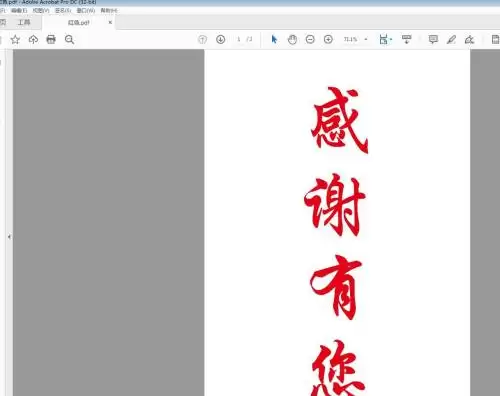Open the 签名 menu

coord(63,11)
